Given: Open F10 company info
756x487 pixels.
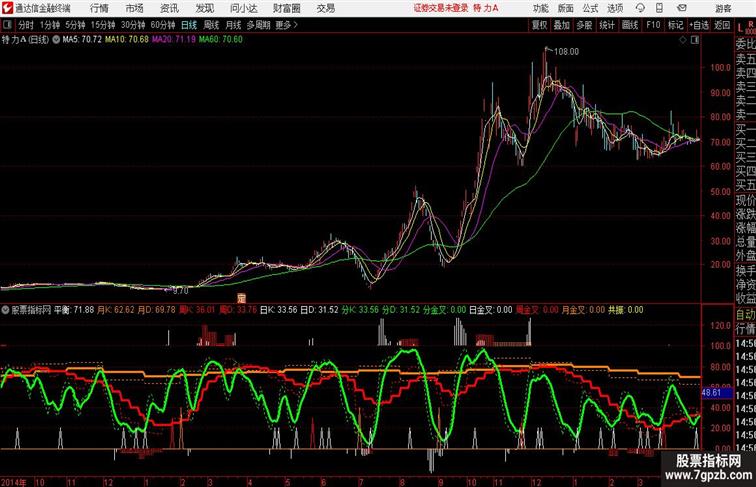Looking at the screenshot, I should [x=653, y=25].
